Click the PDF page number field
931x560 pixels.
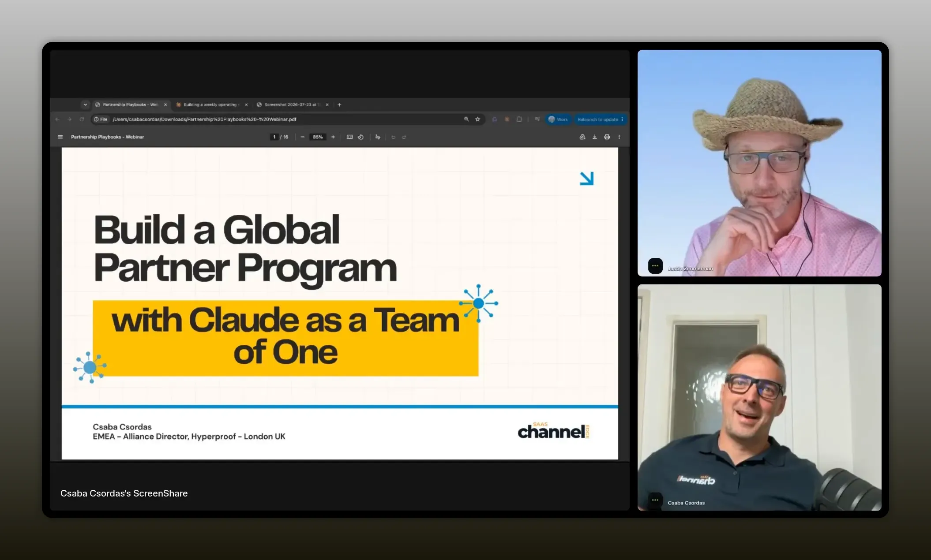coord(274,137)
